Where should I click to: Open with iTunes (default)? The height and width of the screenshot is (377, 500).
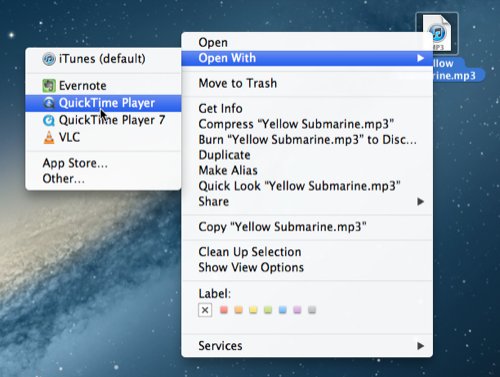click(103, 59)
